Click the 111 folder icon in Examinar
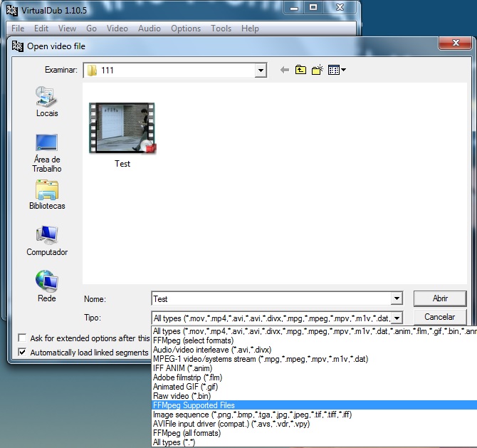This screenshot has height=448, width=477. (92, 71)
